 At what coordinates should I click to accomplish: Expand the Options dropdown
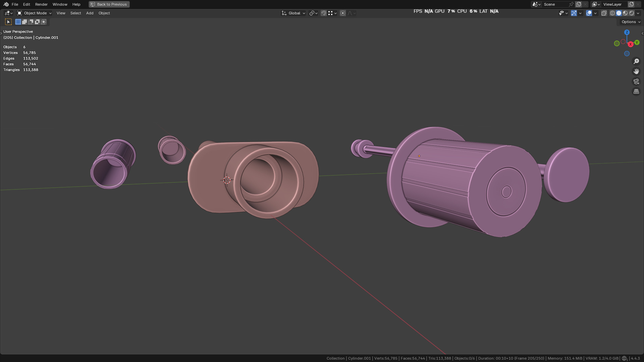pyautogui.click(x=631, y=22)
